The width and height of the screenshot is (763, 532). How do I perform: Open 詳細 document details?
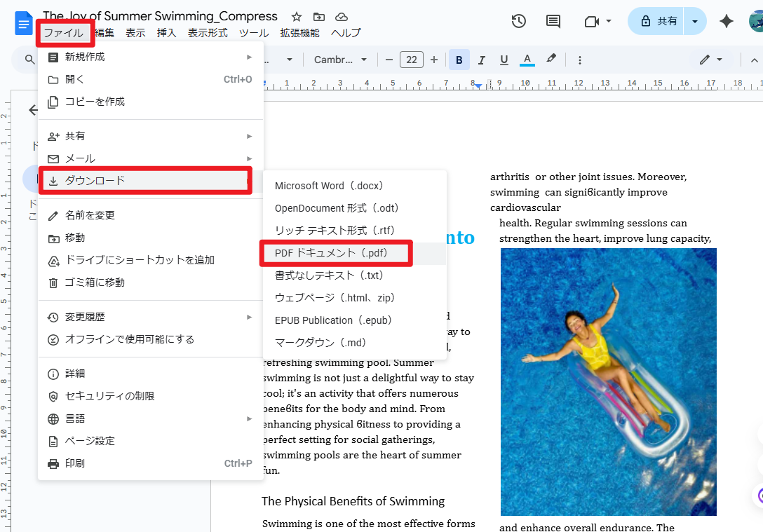pyautogui.click(x=151, y=374)
